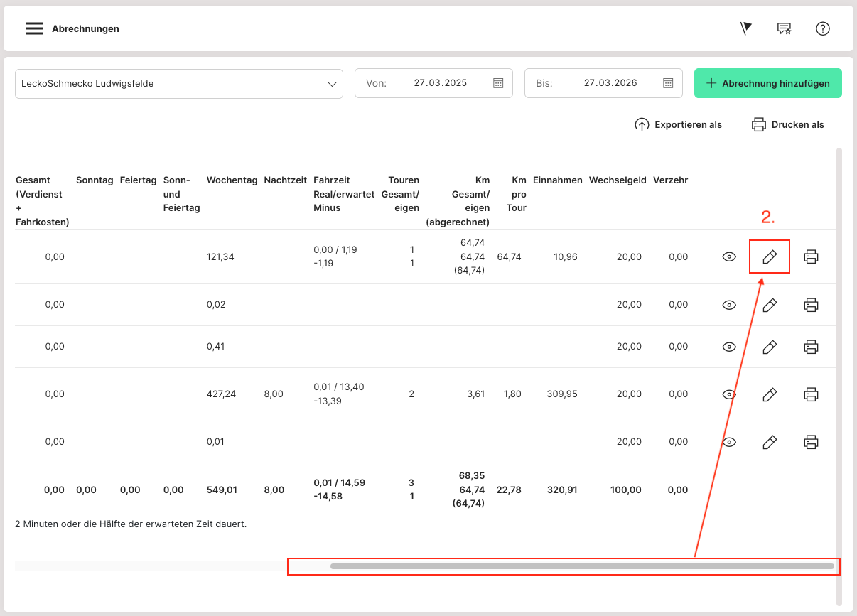Open the feedback chat star icon
Viewport: 857px width, 616px height.
point(784,28)
